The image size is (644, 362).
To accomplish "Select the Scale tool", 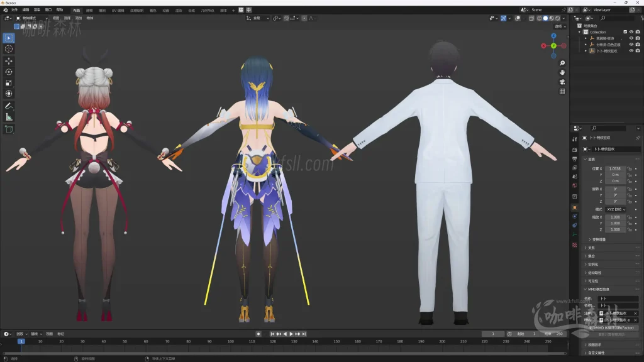I will 9,83.
